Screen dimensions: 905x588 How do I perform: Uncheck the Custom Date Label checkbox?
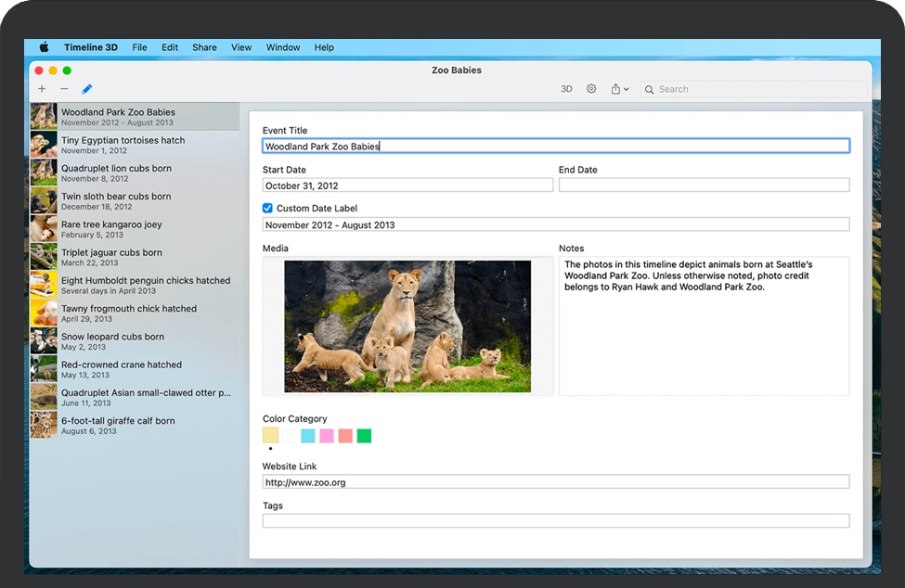267,208
